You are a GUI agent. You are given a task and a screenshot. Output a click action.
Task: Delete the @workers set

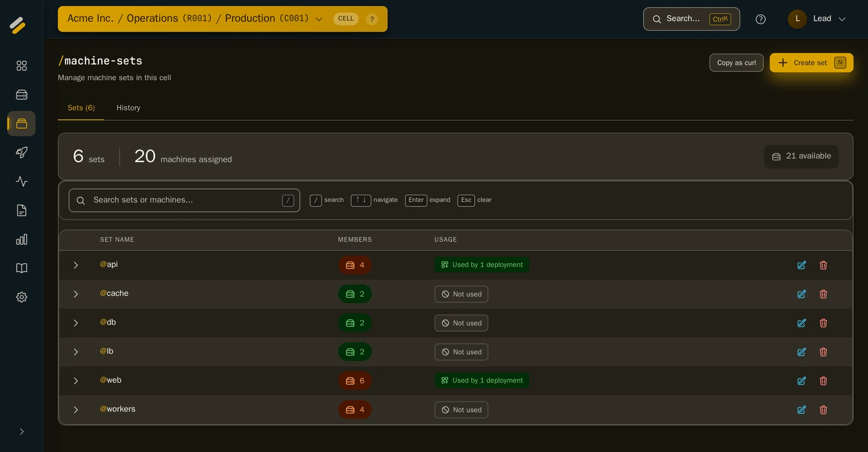[823, 410]
